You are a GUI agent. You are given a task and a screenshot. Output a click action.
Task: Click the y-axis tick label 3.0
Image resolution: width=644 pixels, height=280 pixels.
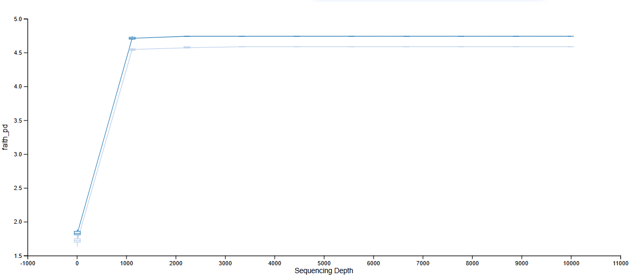18,155
